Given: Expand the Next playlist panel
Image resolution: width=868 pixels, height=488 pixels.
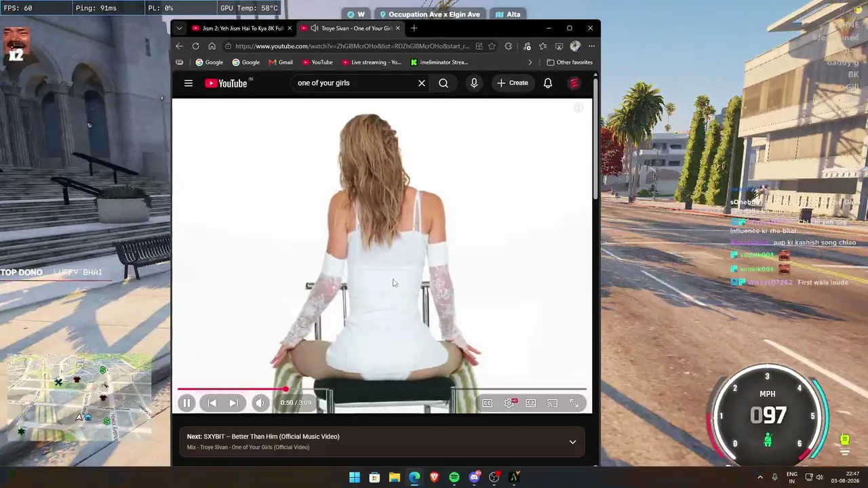Looking at the screenshot, I should (573, 442).
